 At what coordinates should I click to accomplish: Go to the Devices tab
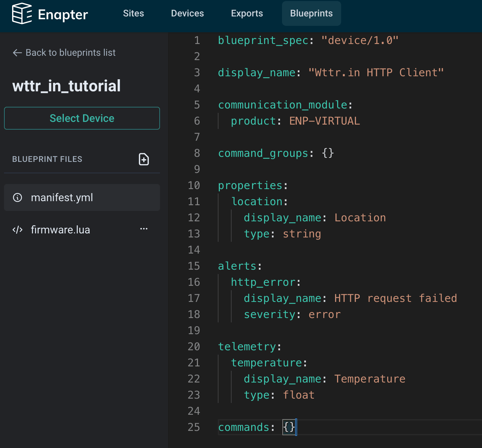[187, 13]
